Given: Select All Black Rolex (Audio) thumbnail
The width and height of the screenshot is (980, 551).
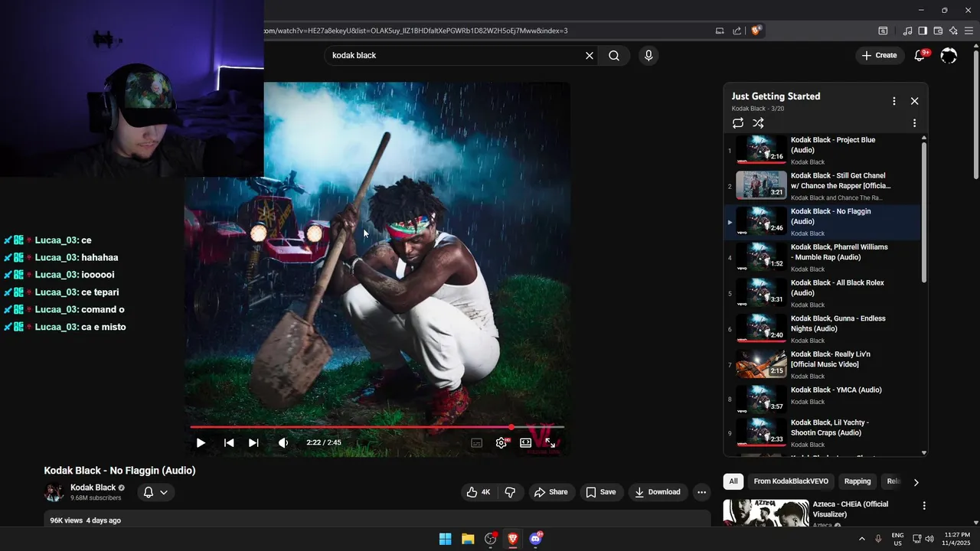Looking at the screenshot, I should click(761, 293).
